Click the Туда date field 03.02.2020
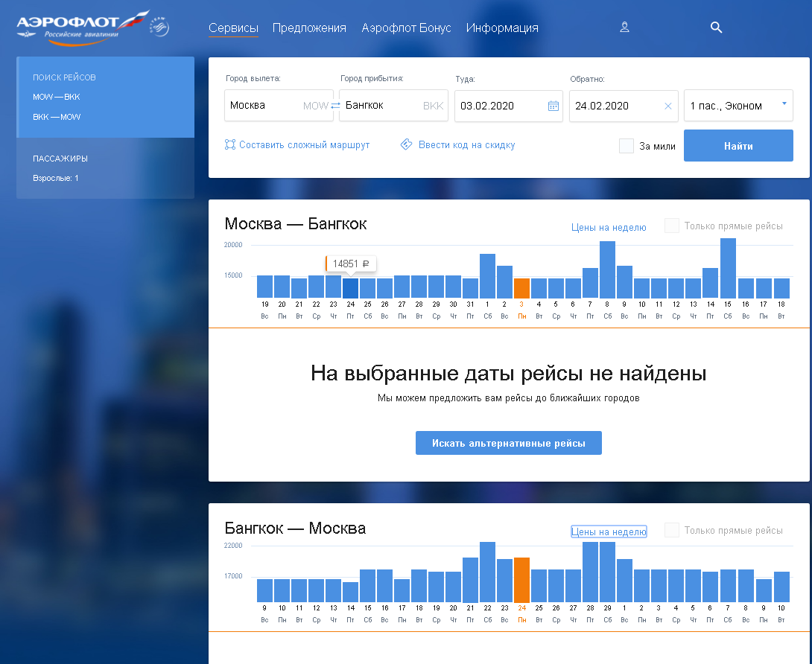Image resolution: width=812 pixels, height=664 pixels. (509, 106)
